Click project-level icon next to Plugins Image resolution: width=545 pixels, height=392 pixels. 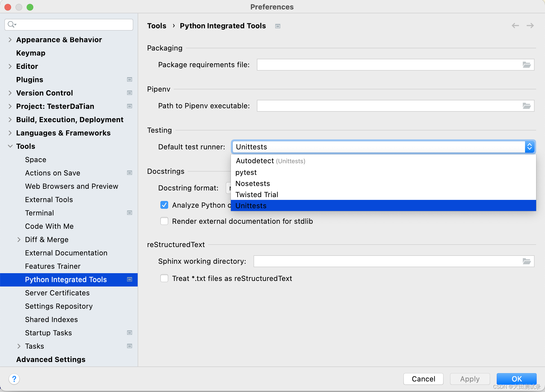tap(129, 80)
